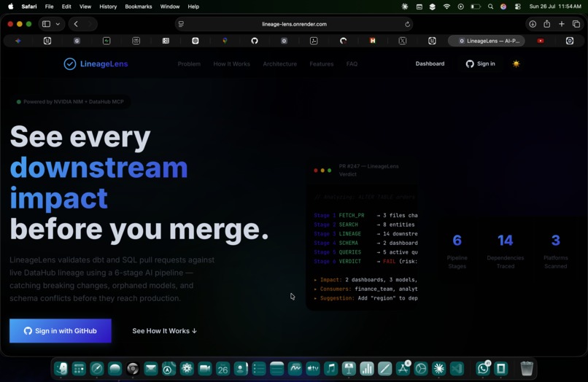Click the GitHub Sign in button in navbar
588x382 pixels.
coord(480,64)
